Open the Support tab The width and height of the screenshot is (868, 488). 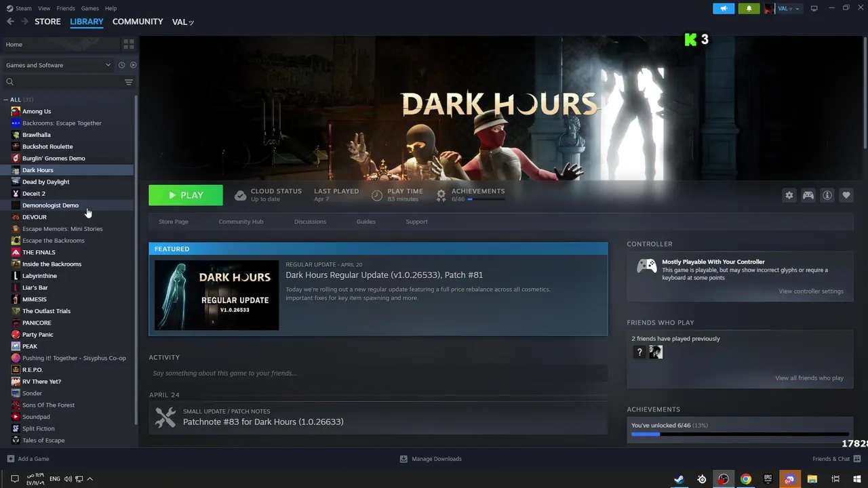pyautogui.click(x=416, y=222)
